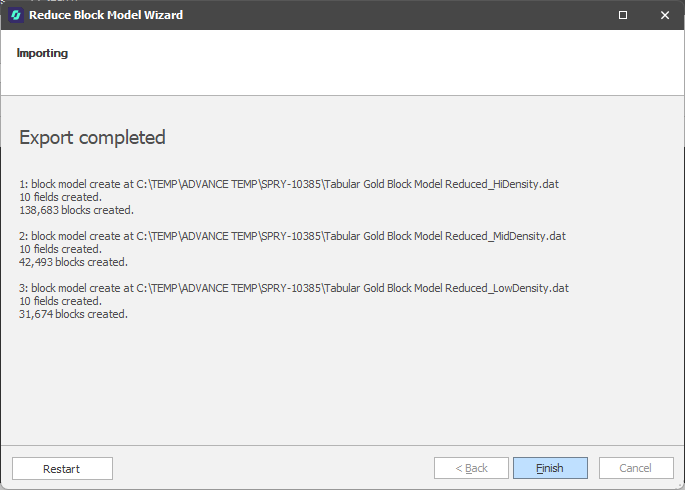Screen dimensions: 689x492
Task: Click the 138,683 blocks created text
Action: pyautogui.click(x=76, y=210)
